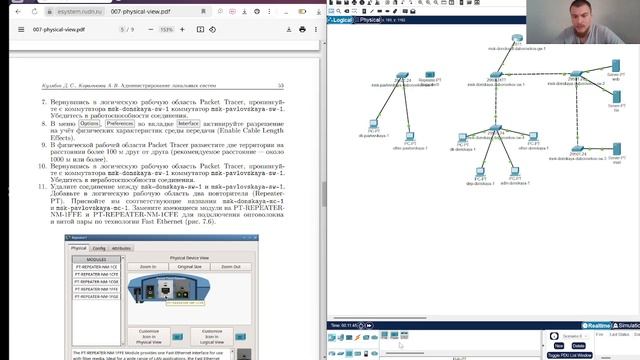Select the Repeater-PT device on canvas
The height and width of the screenshot is (360, 640).
[x=430, y=75]
